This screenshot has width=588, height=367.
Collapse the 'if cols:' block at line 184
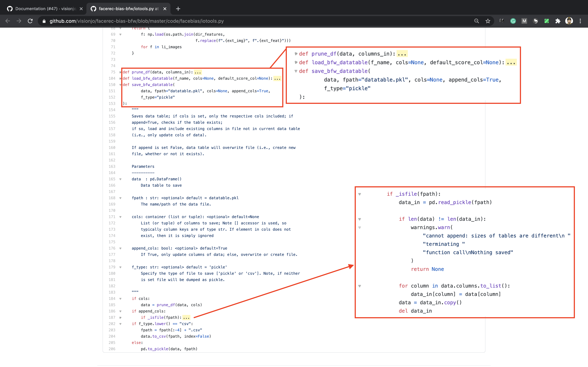click(x=121, y=298)
